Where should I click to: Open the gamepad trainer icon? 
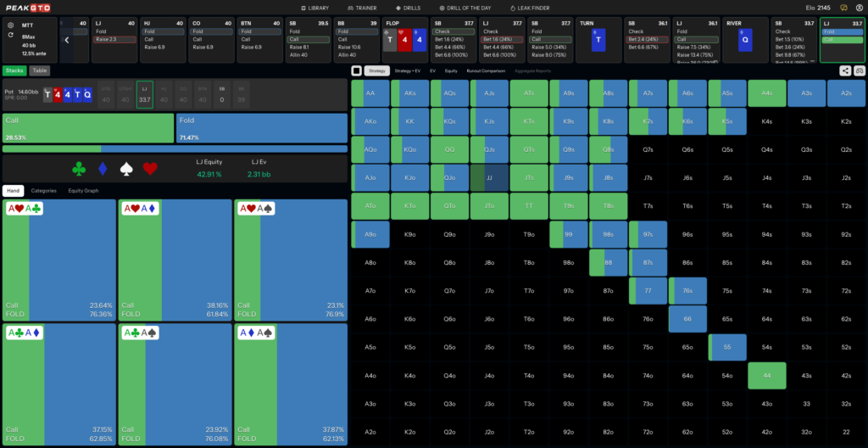pos(860,70)
